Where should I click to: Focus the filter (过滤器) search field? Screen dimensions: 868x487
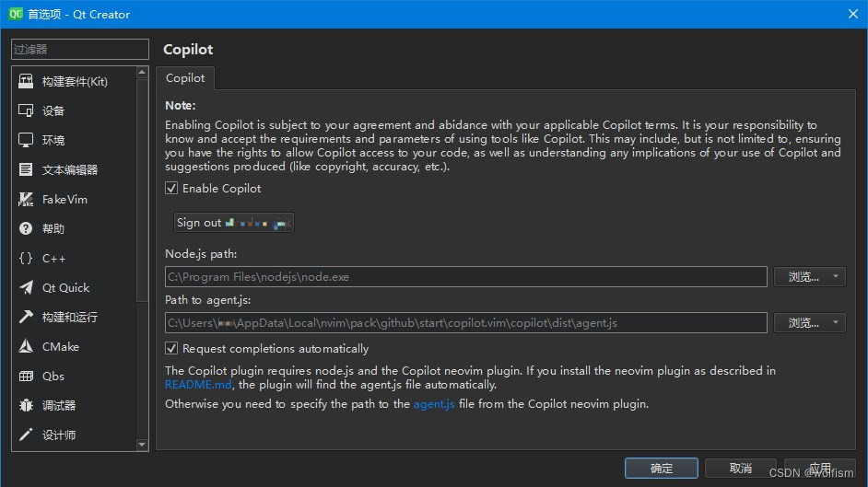[x=80, y=49]
